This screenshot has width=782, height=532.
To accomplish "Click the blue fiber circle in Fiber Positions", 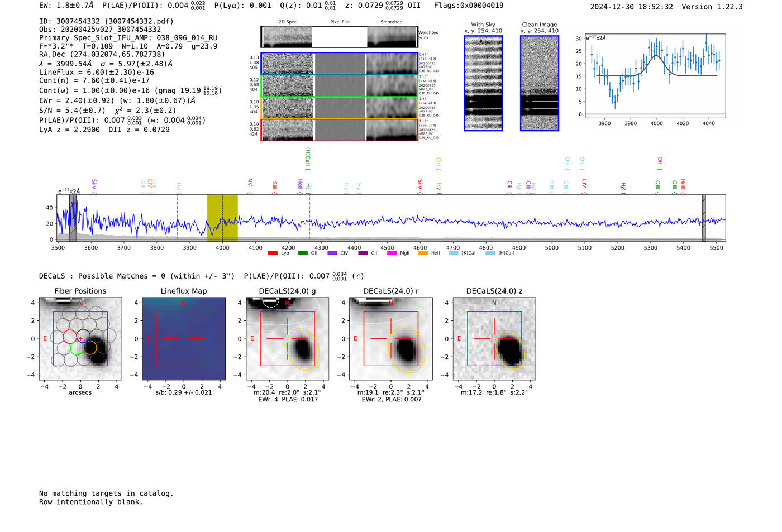I will pos(83,336).
